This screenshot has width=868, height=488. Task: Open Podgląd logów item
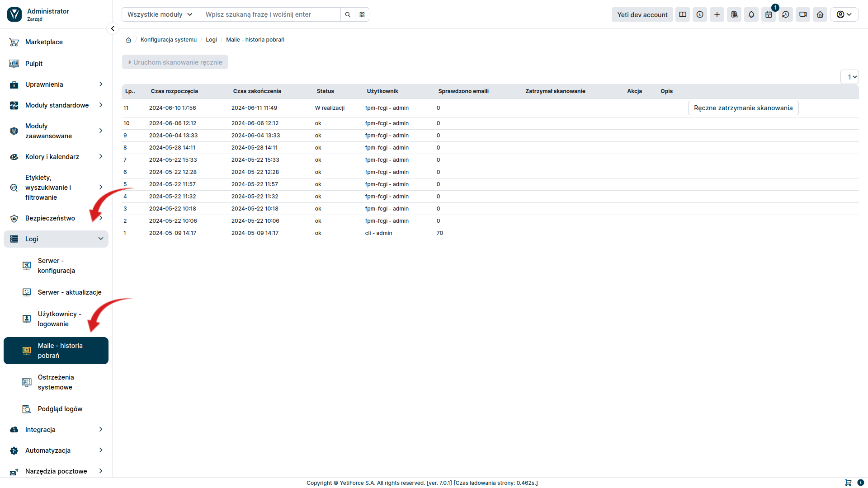(56, 409)
